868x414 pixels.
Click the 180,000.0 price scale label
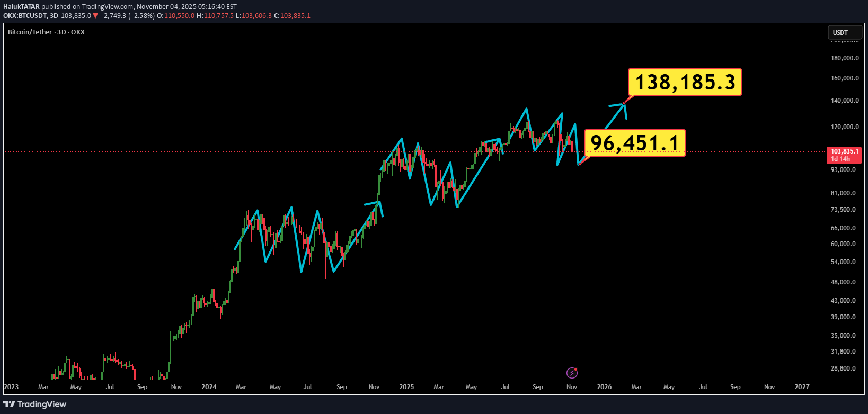tap(845, 58)
